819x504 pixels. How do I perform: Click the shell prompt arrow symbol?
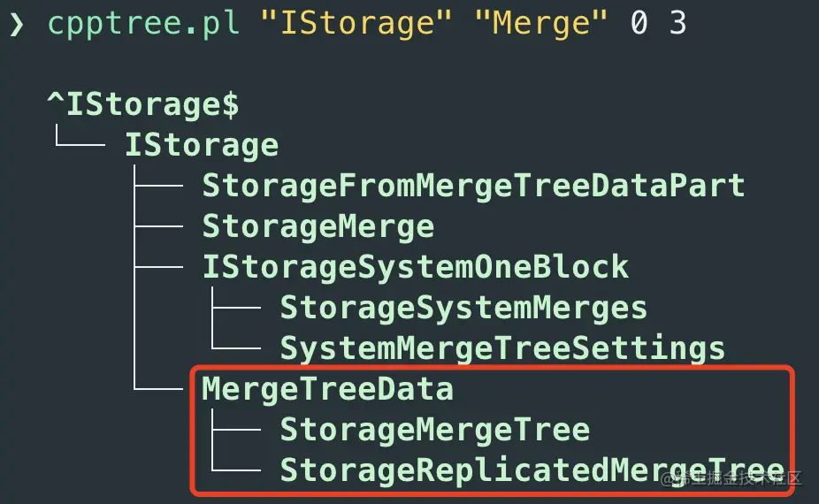[16, 24]
